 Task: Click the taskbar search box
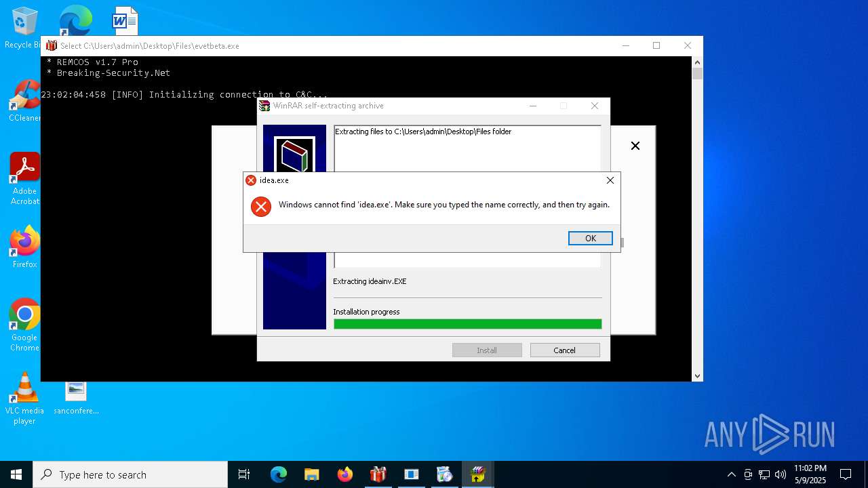[x=130, y=474]
